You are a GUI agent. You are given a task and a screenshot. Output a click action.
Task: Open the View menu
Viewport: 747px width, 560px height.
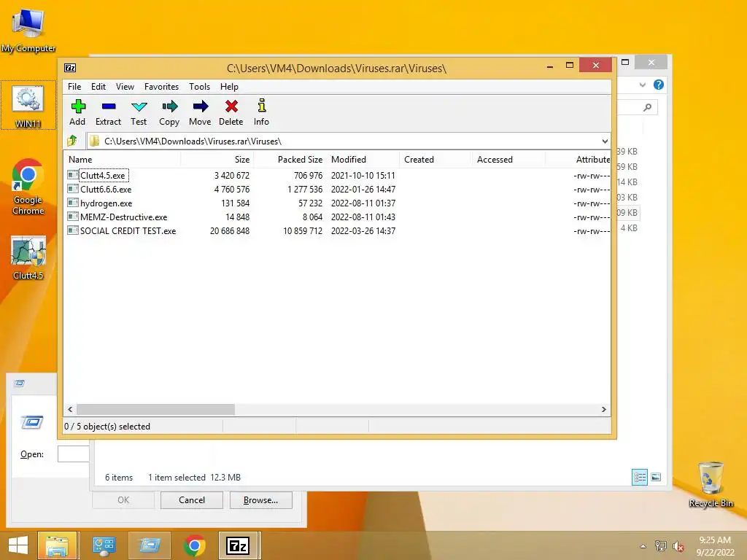tap(125, 87)
